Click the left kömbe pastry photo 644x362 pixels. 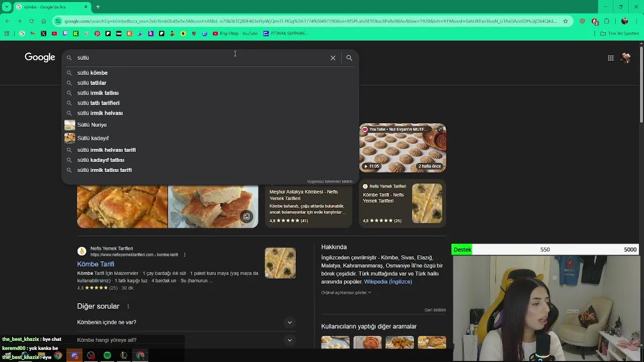[x=122, y=207]
